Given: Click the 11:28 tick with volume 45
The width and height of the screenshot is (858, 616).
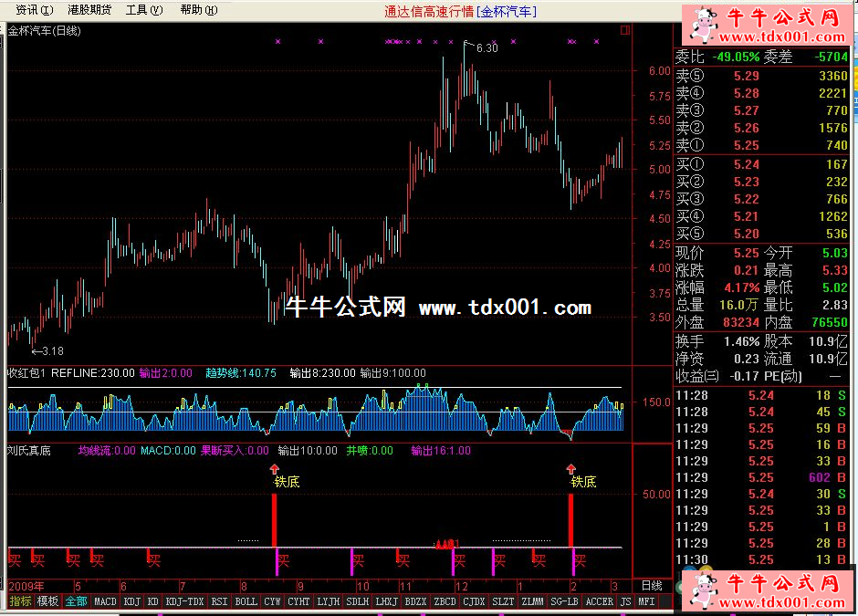Looking at the screenshot, I should (x=761, y=412).
